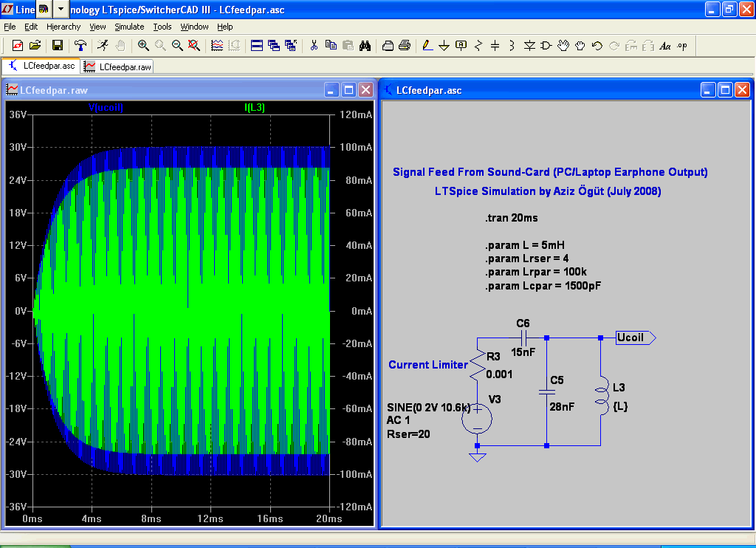
Task: Place a Ground symbol from toolbar
Action: point(444,46)
